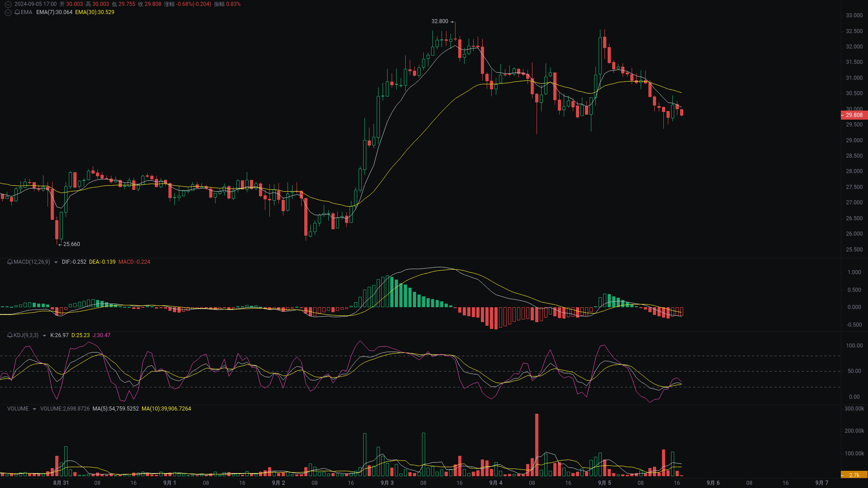
Task: Toggle the EMA indicator row chevron
Action: [8, 13]
